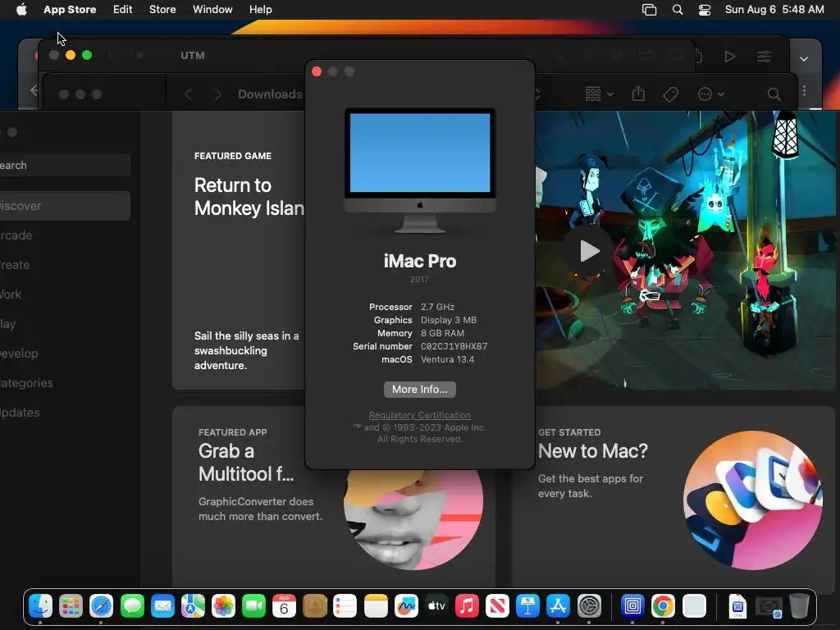Expand Finder view grouping dropdown
This screenshot has height=630, width=840.
click(599, 94)
